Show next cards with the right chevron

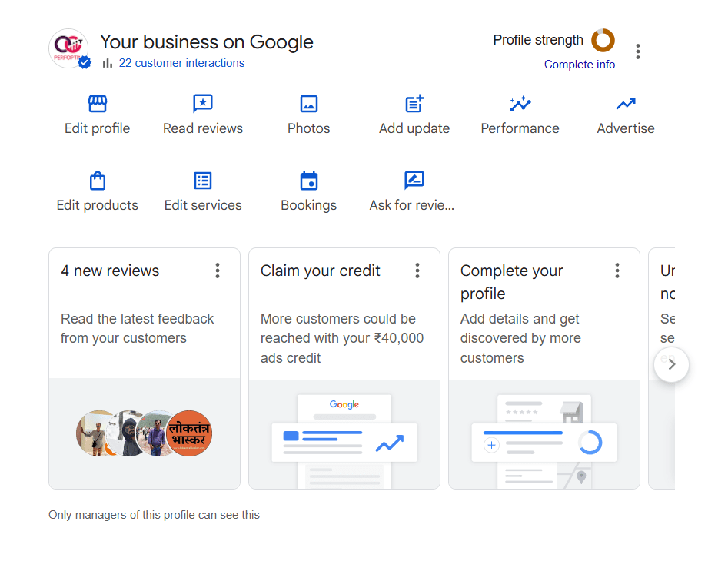tap(671, 365)
